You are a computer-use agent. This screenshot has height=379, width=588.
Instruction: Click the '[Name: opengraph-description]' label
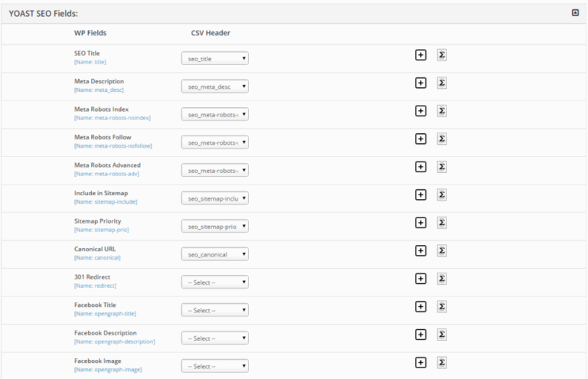[114, 341]
